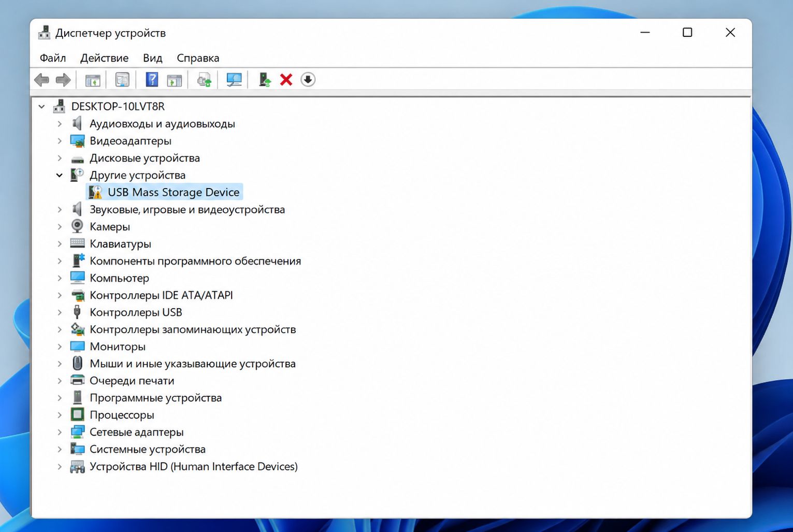Click the mouse icon for Мыши и иные указывающие устройства
793x532 pixels.
pos(77,363)
